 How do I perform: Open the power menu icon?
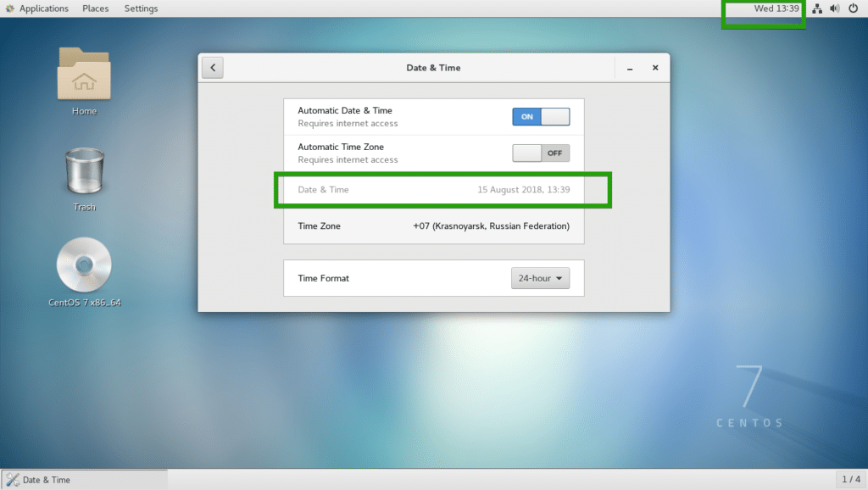click(x=854, y=8)
